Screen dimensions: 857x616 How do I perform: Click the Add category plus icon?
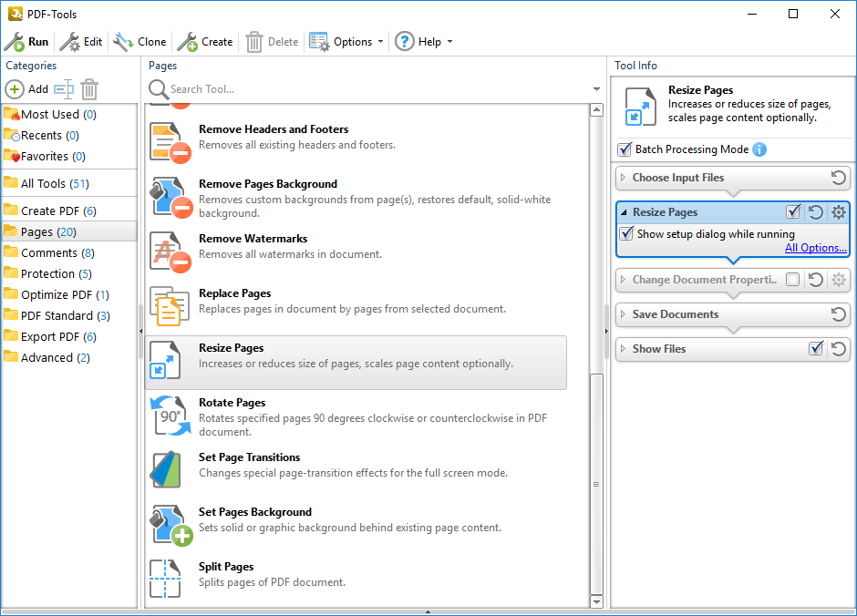pos(15,89)
